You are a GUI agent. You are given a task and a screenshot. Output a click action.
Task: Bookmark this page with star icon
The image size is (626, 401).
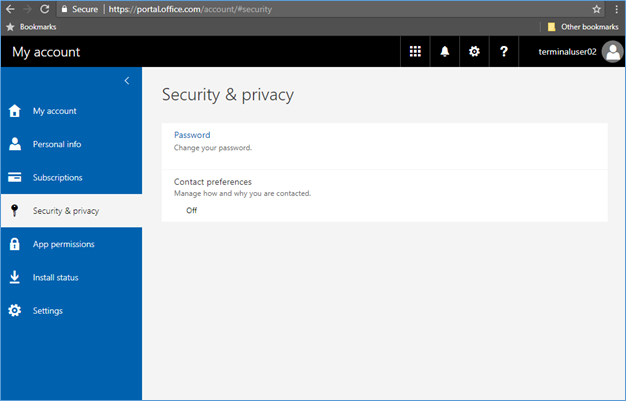(596, 9)
